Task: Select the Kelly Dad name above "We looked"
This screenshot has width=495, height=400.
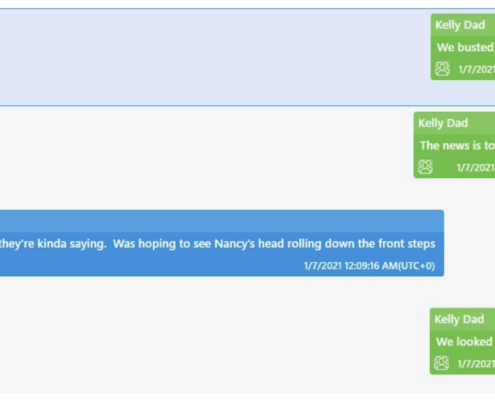Action: pyautogui.click(x=459, y=319)
